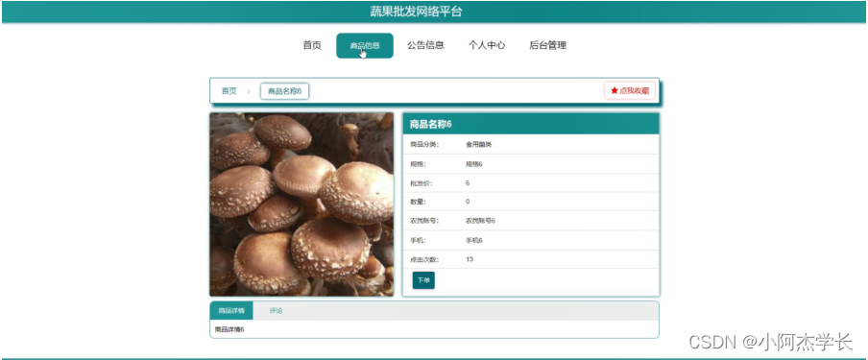Click the 数量 label

[418, 202]
